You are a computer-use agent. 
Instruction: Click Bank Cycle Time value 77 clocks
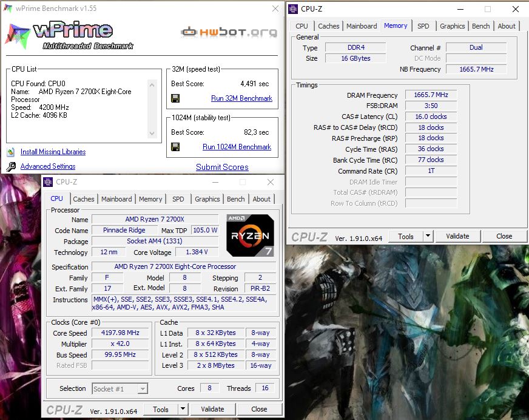click(x=431, y=160)
